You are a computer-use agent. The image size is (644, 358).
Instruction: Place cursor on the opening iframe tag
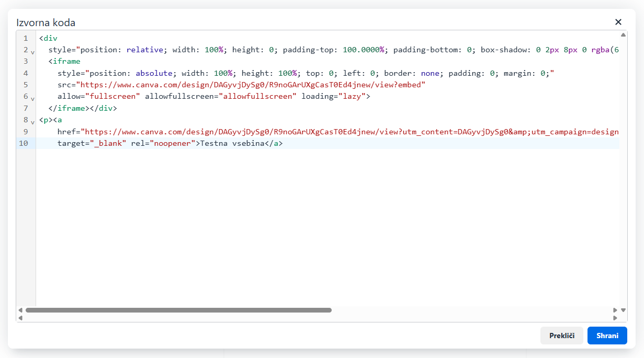[66, 61]
